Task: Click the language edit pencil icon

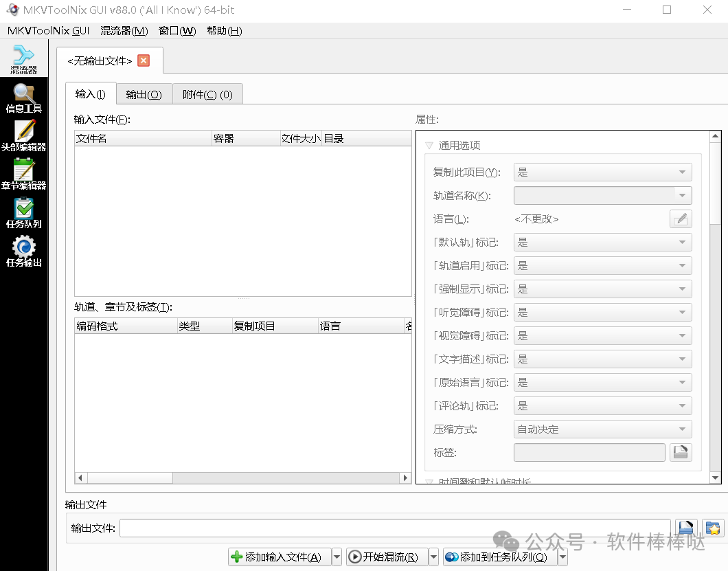Action: tap(681, 219)
